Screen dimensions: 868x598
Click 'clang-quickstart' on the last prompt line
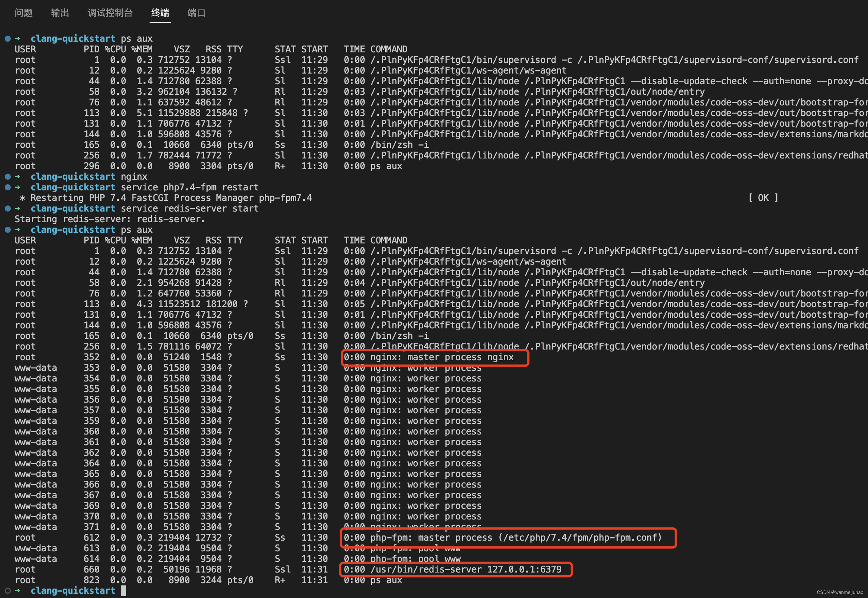pos(73,590)
